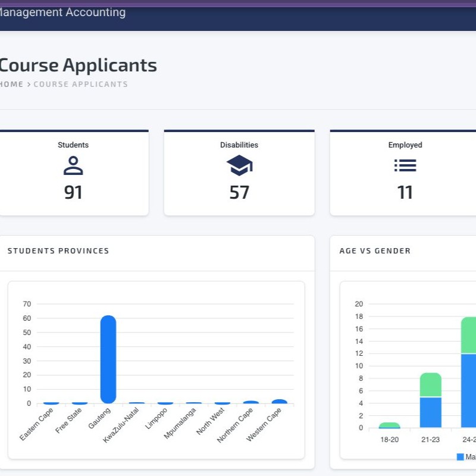Image resolution: width=476 pixels, height=476 pixels.
Task: Click the Employed list icon
Action: (405, 165)
